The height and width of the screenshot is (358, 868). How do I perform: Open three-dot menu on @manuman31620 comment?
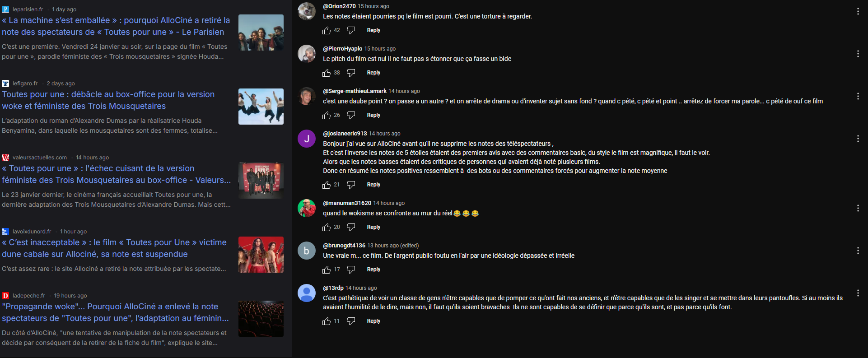(858, 208)
